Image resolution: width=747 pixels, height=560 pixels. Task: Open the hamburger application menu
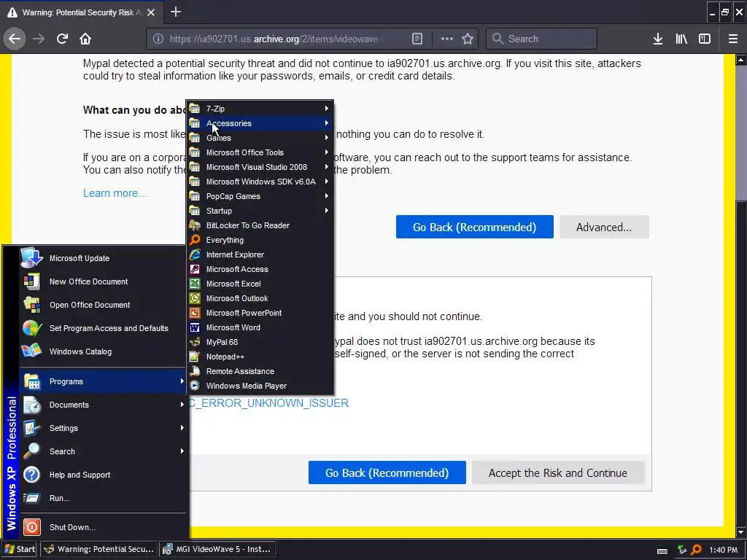(x=733, y=39)
